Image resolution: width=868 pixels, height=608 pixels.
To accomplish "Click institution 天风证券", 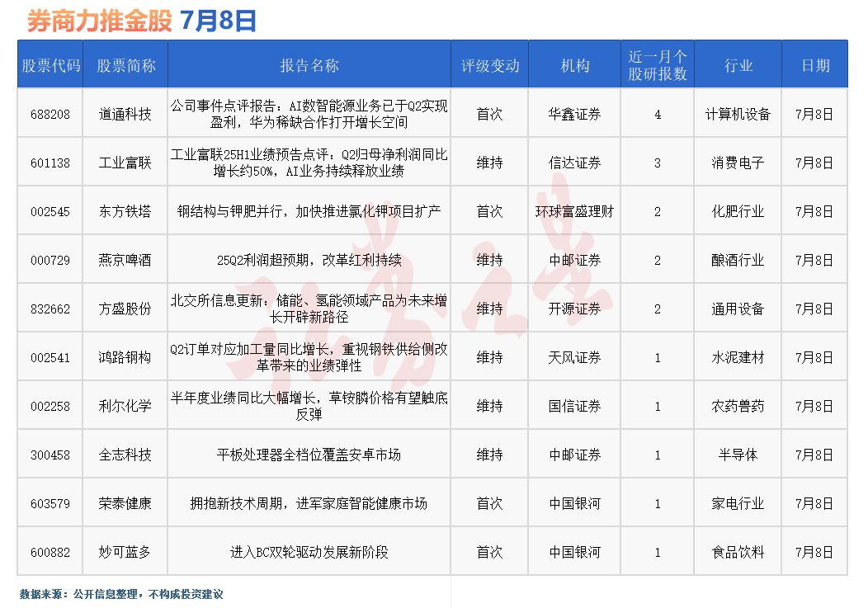I will [574, 358].
